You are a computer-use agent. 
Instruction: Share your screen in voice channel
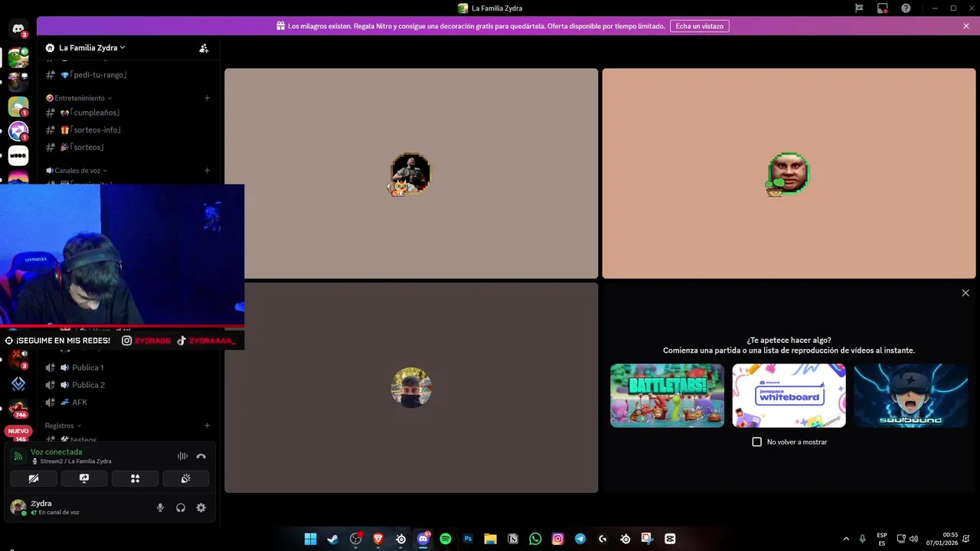[x=84, y=478]
